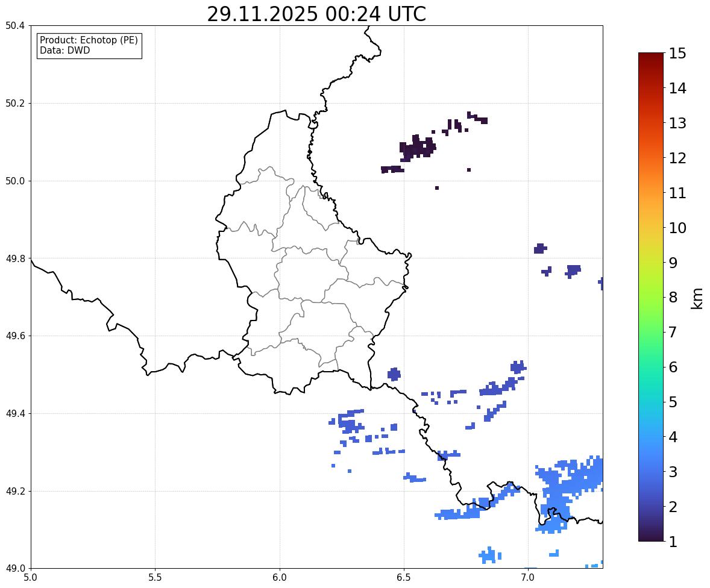Click latitude axis label "49.4"

click(x=15, y=414)
